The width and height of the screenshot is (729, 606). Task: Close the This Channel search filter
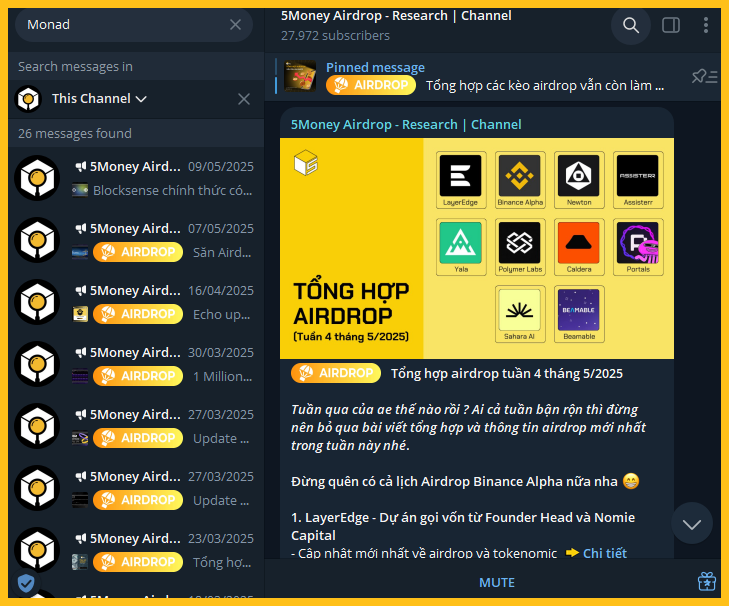click(x=244, y=99)
